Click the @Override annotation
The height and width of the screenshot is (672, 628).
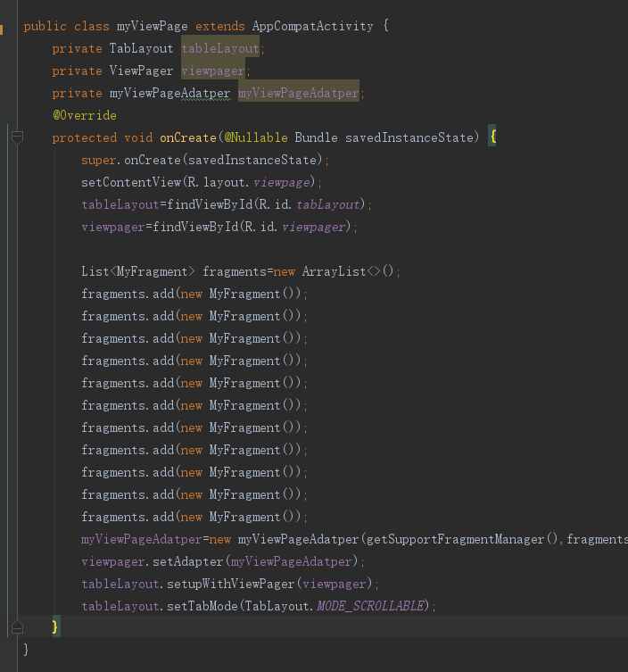click(84, 115)
